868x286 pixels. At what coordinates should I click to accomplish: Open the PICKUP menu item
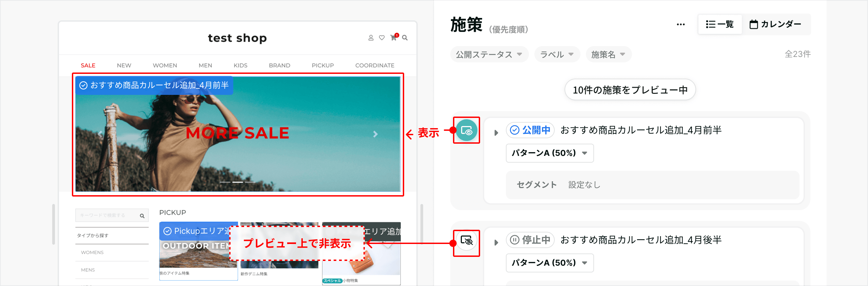(323, 65)
